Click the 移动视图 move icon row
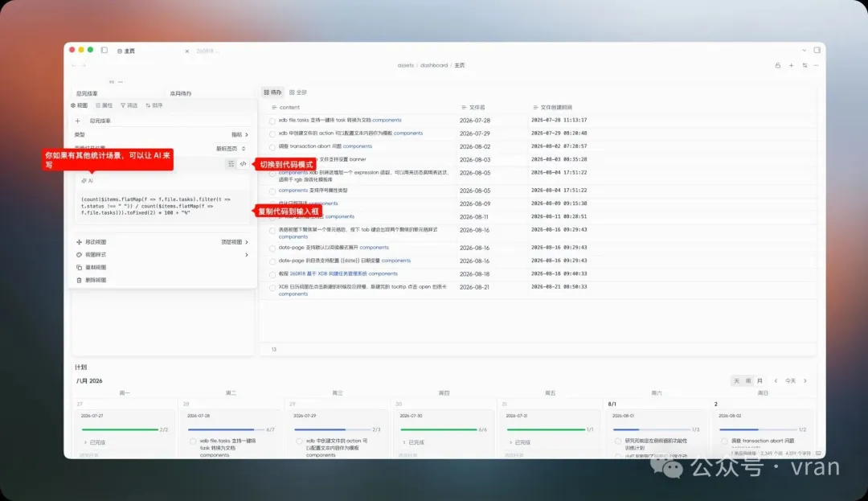 (x=162, y=242)
